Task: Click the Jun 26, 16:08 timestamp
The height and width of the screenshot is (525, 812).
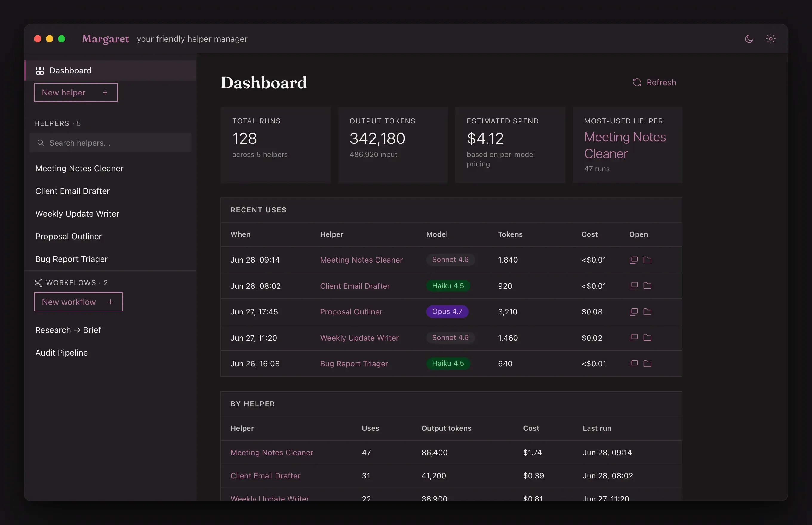Action: [255, 363]
